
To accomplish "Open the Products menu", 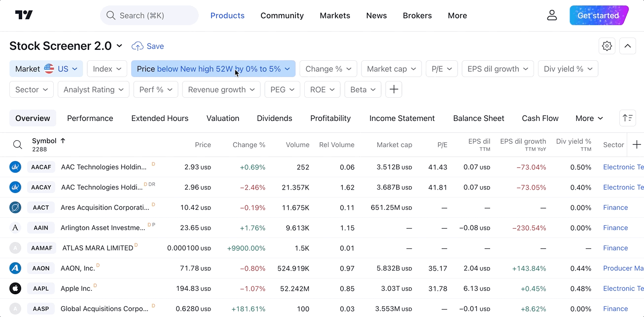I will tap(227, 15).
